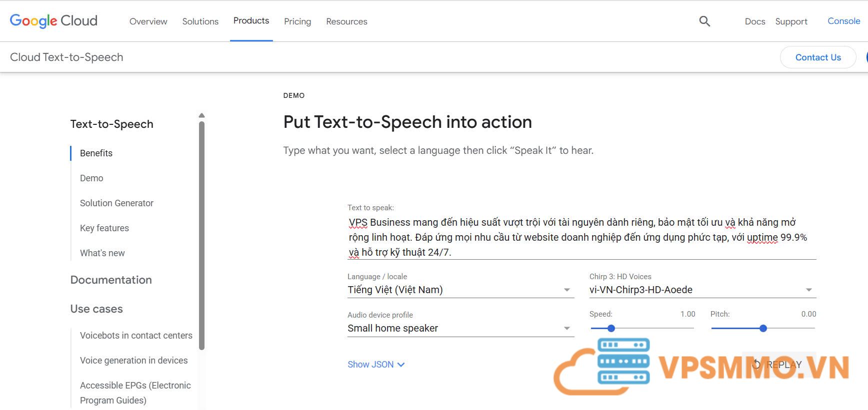Open What's new in sidebar
This screenshot has height=410, width=868.
click(x=102, y=253)
